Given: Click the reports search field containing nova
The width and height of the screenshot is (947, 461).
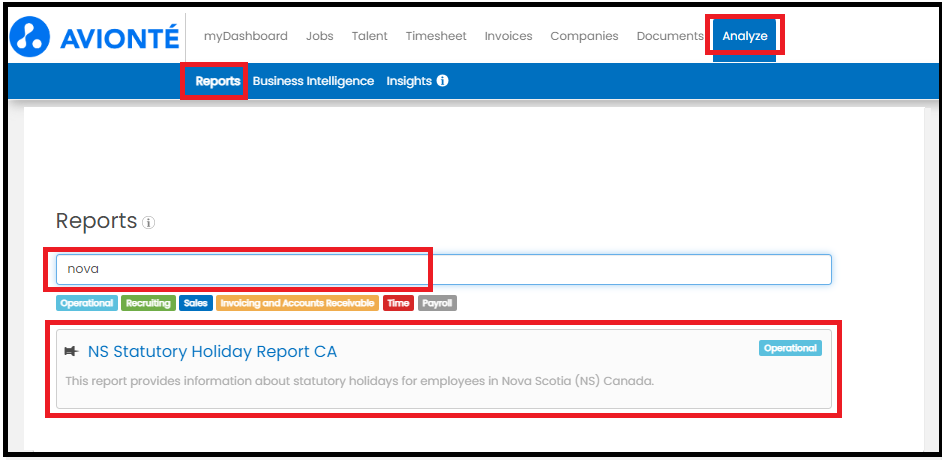Looking at the screenshot, I should (444, 269).
